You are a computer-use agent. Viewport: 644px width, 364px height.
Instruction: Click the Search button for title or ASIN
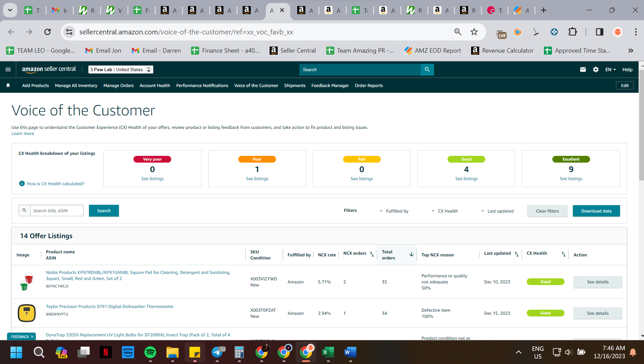(104, 211)
